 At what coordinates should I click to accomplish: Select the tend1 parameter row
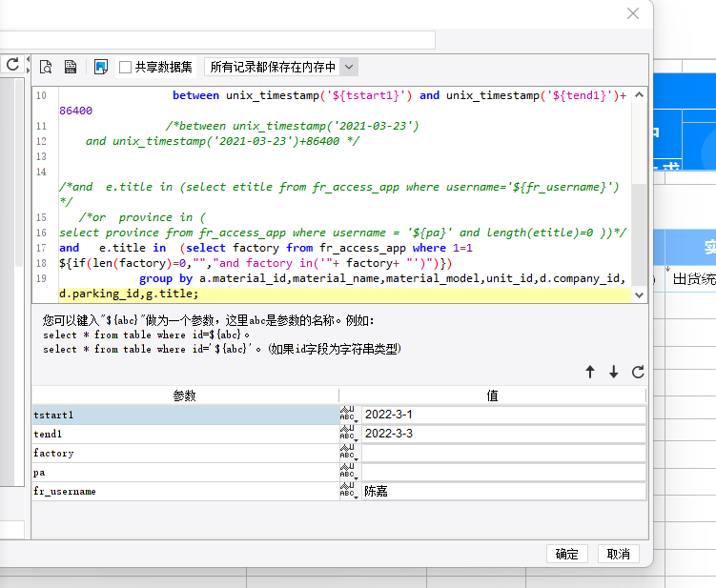click(x=185, y=434)
